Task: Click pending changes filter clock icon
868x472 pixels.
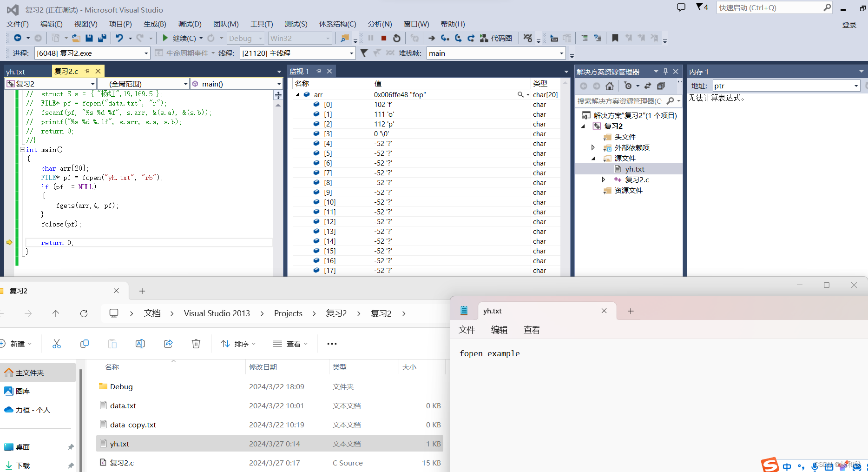Action: [628, 86]
